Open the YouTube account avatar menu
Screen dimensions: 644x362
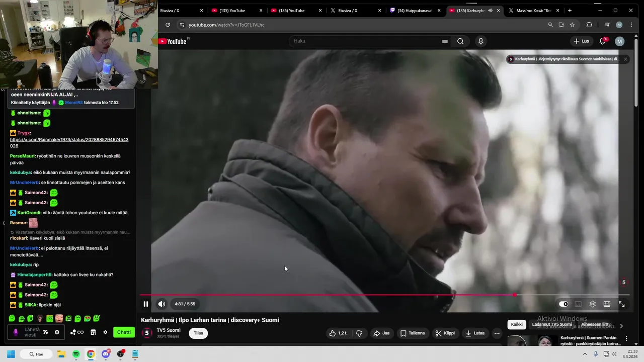click(620, 41)
